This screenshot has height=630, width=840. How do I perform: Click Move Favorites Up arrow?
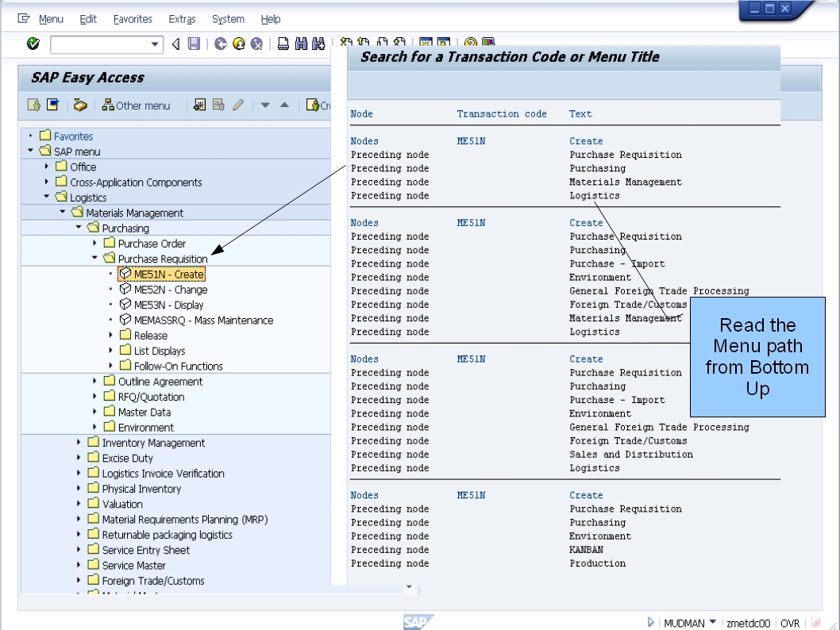coord(284,105)
